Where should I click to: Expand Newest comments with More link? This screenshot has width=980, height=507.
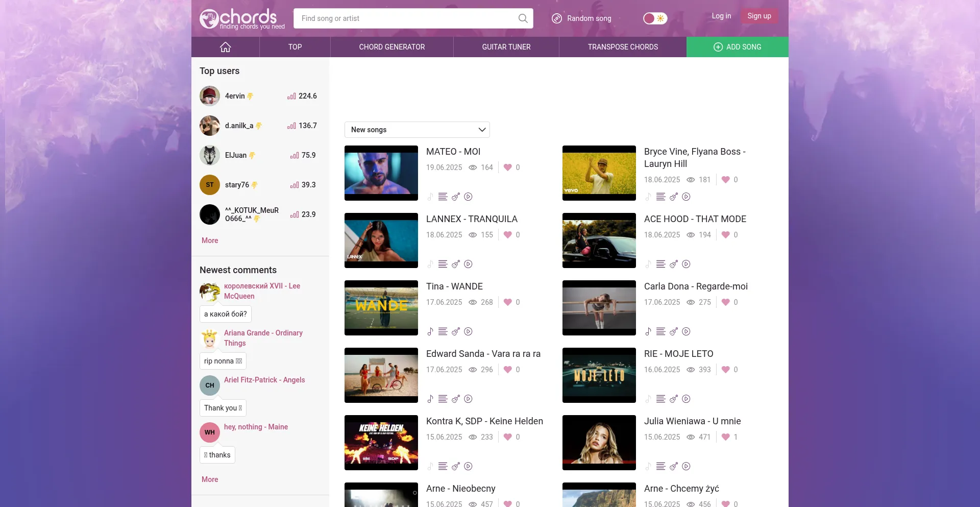[x=210, y=479]
